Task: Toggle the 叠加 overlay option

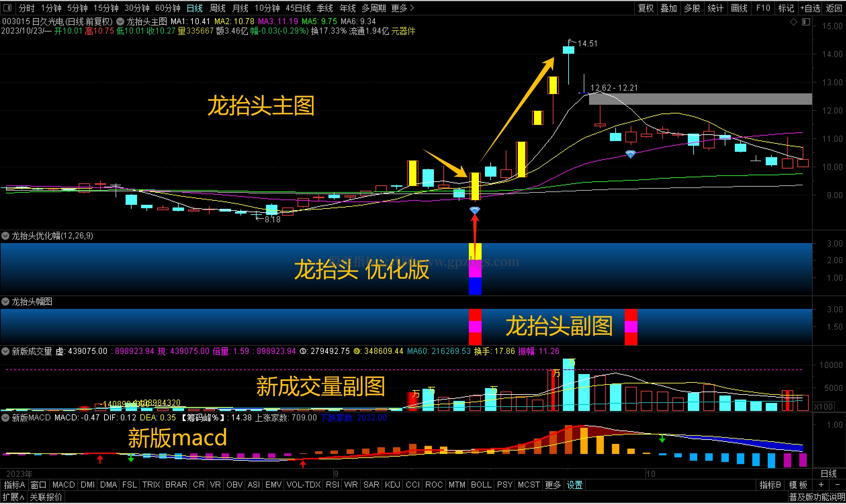Action: click(669, 8)
